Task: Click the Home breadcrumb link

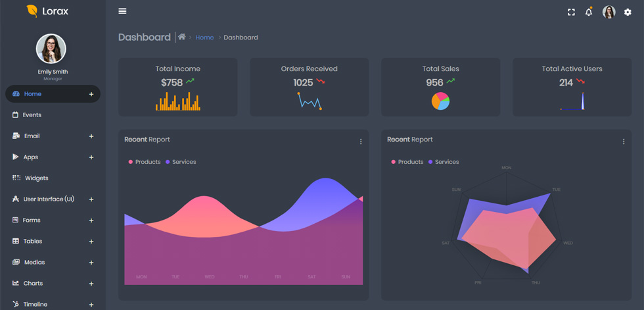Action: [x=204, y=38]
